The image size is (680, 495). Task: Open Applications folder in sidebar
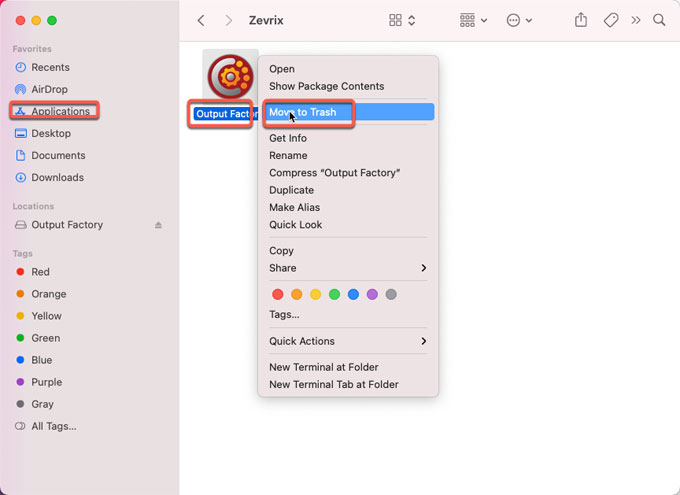[x=60, y=111]
